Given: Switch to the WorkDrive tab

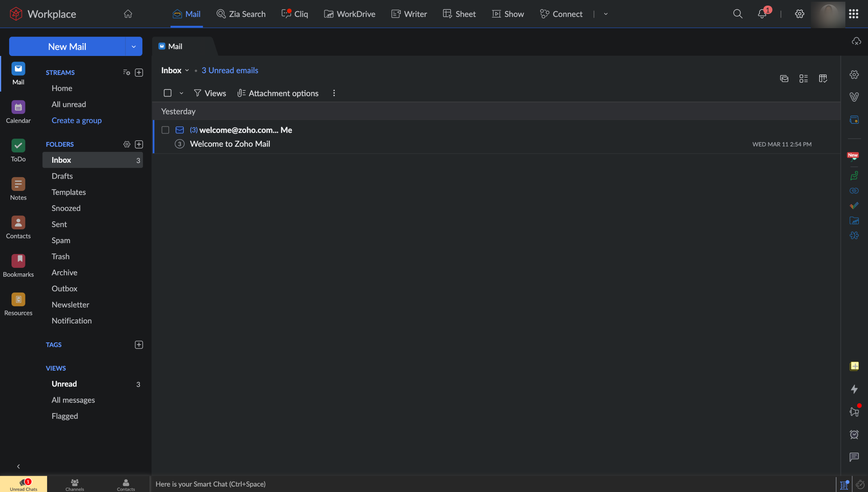Looking at the screenshot, I should pos(350,14).
